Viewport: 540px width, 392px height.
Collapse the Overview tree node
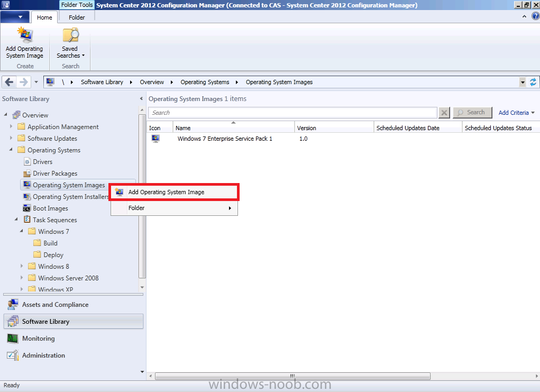(x=5, y=114)
